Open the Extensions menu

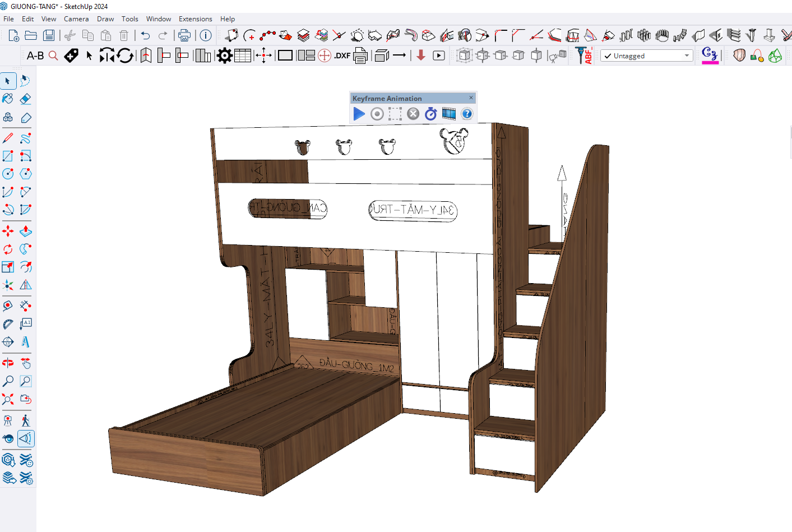pos(195,19)
